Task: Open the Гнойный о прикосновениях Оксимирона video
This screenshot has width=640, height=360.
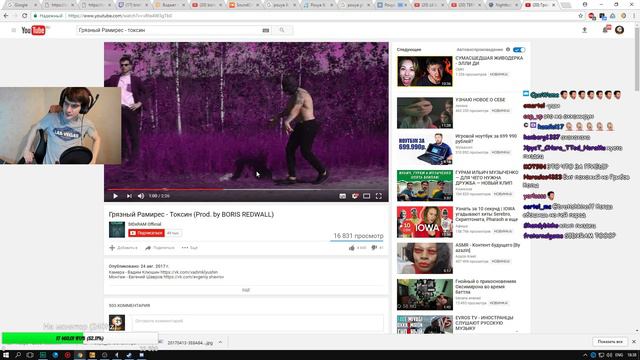Action: tap(486, 287)
